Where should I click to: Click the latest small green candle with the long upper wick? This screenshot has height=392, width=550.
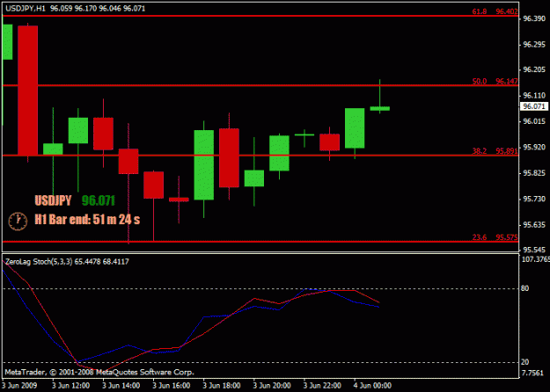[380, 108]
